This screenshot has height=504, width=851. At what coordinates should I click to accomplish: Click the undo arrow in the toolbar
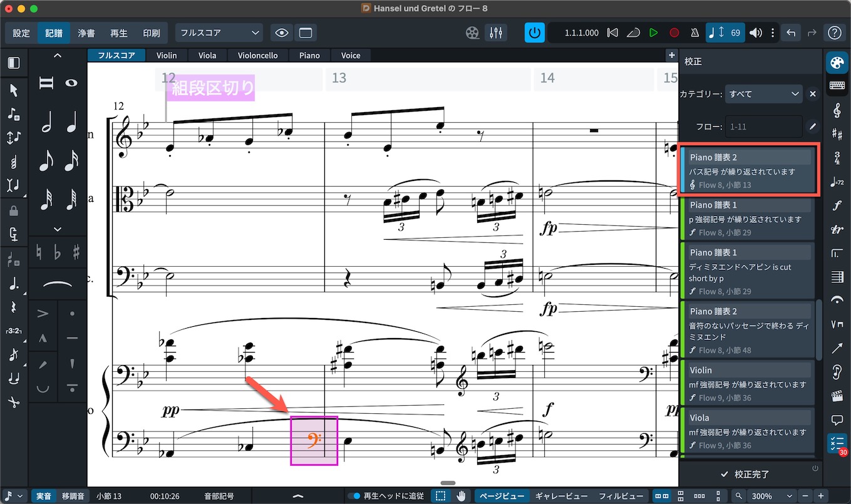click(x=791, y=33)
